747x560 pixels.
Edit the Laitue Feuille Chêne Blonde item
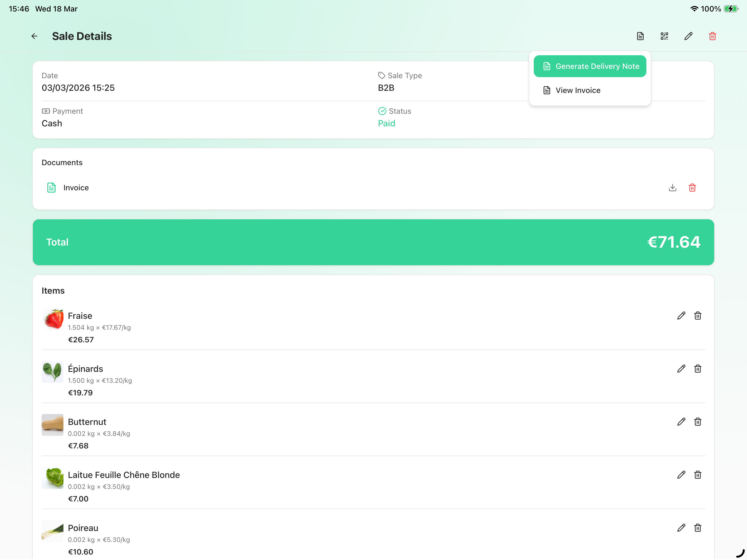click(681, 474)
